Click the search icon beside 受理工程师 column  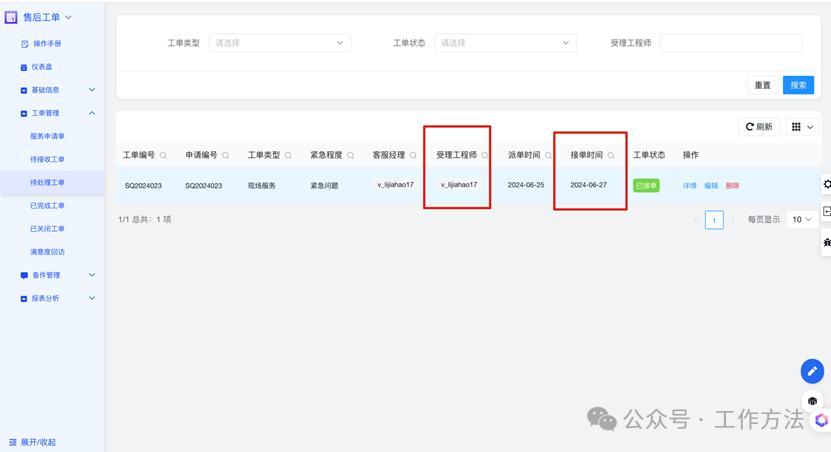(485, 156)
